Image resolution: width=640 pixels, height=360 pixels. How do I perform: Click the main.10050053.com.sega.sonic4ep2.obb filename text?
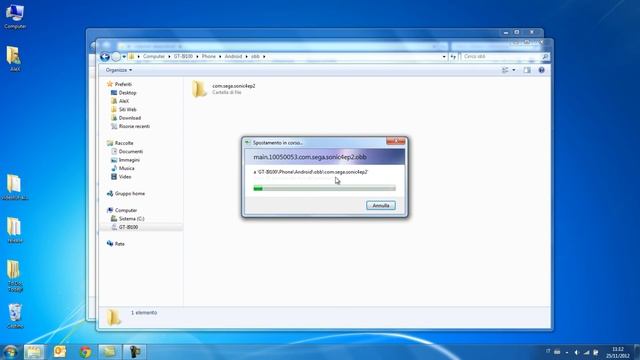(x=310, y=157)
